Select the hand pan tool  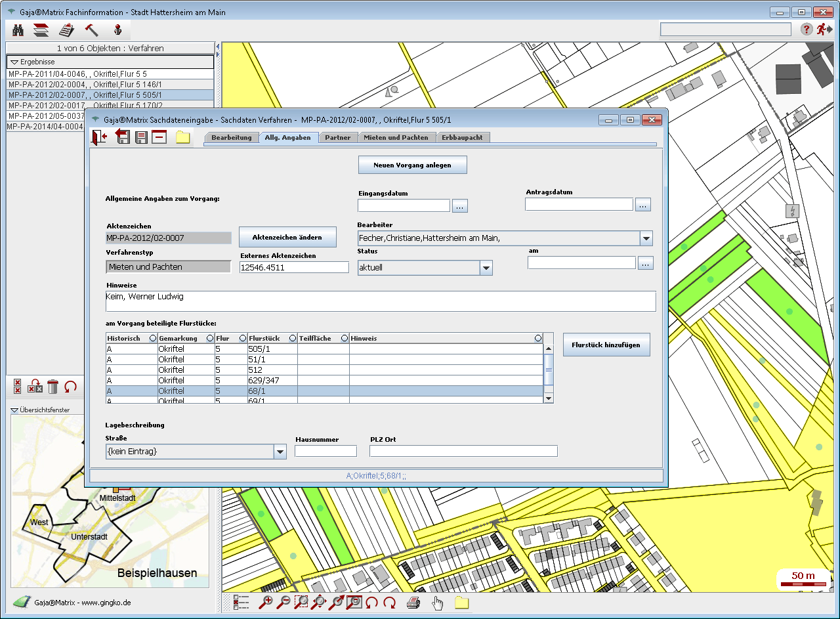point(437,603)
